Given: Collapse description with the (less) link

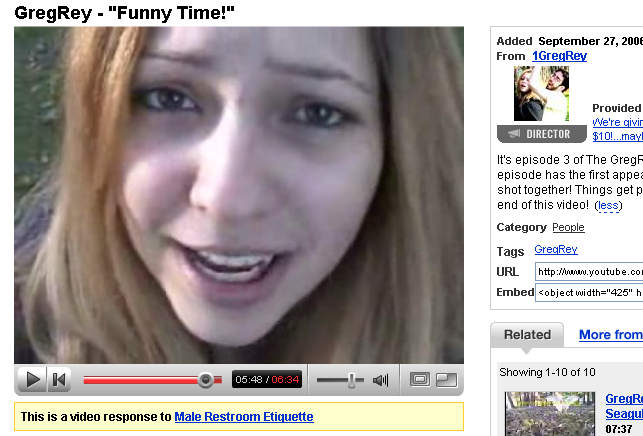Looking at the screenshot, I should (608, 205).
